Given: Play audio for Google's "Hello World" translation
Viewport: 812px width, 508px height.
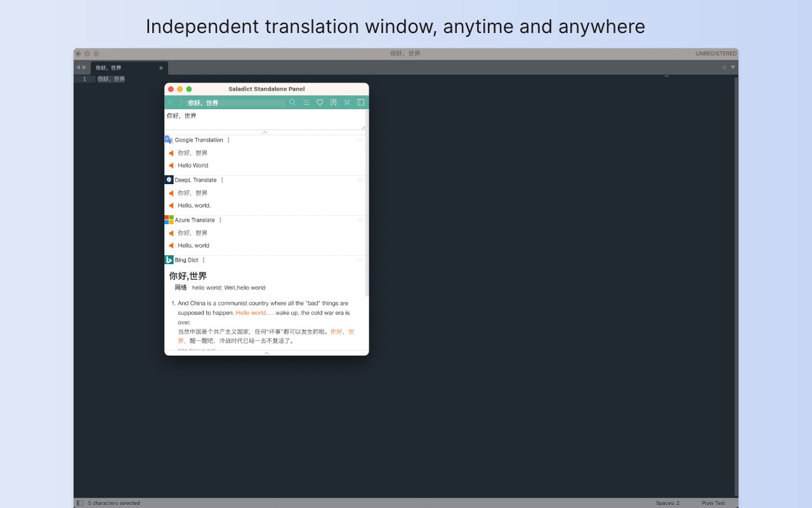Looking at the screenshot, I should pyautogui.click(x=171, y=166).
